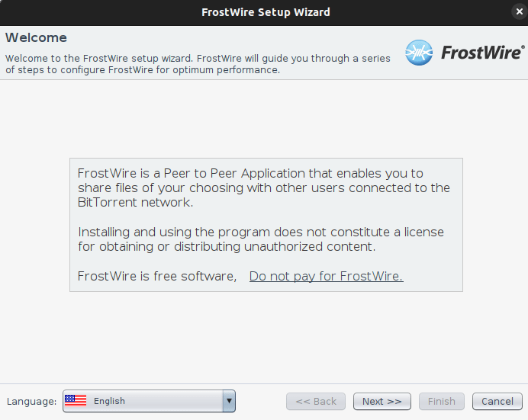The height and width of the screenshot is (420, 528).
Task: Click the US flag icon in the language selector
Action: (76, 401)
